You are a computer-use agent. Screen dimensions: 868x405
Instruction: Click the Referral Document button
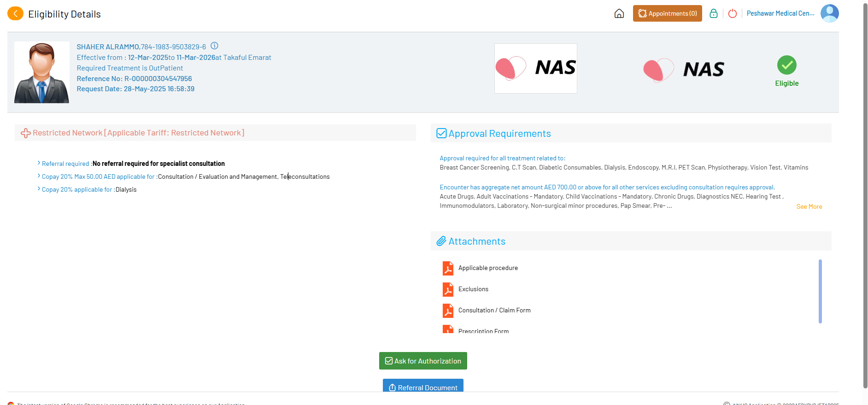423,386
